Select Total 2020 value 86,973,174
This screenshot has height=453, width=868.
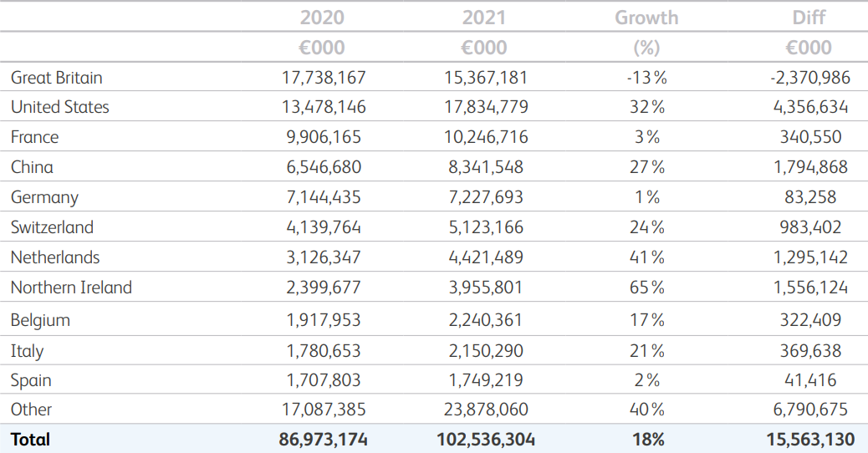tap(324, 439)
